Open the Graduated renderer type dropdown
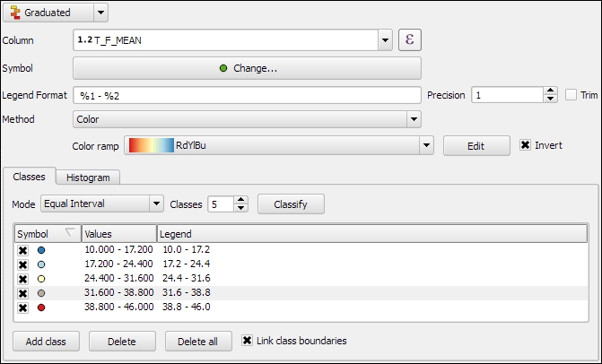The height and width of the screenshot is (364, 602). click(x=100, y=13)
